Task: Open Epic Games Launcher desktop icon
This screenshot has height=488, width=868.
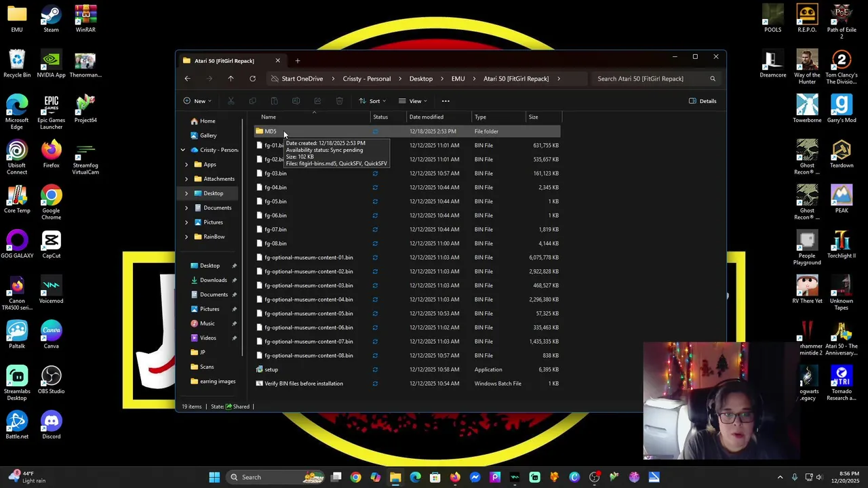Action: [x=51, y=112]
